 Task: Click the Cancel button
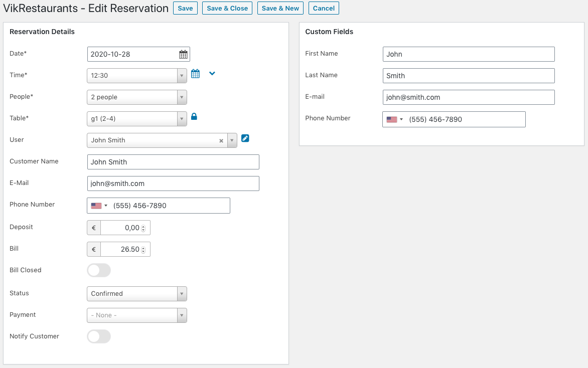tap(324, 8)
